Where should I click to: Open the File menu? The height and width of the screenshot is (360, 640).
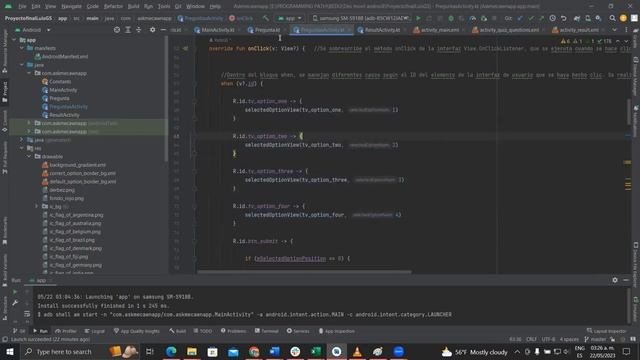pyautogui.click(x=22, y=6)
